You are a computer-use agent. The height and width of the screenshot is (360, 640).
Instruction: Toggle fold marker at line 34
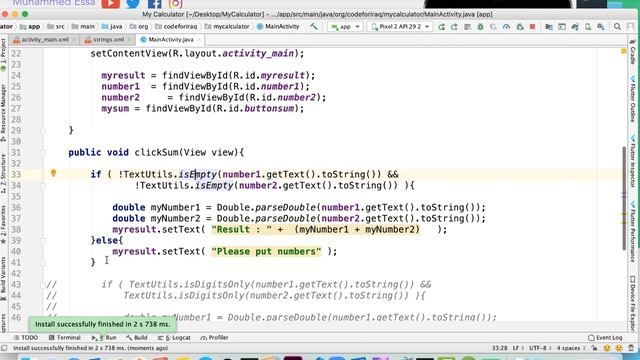[43, 186]
